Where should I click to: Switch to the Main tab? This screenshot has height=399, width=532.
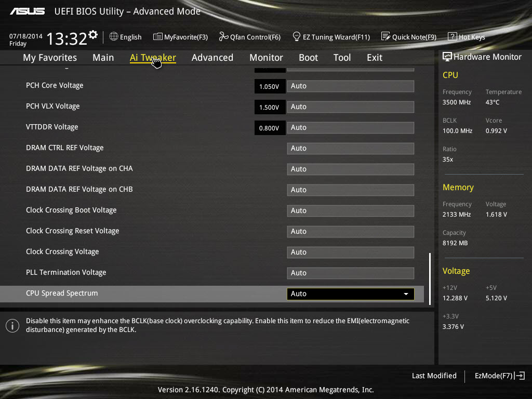(x=103, y=58)
